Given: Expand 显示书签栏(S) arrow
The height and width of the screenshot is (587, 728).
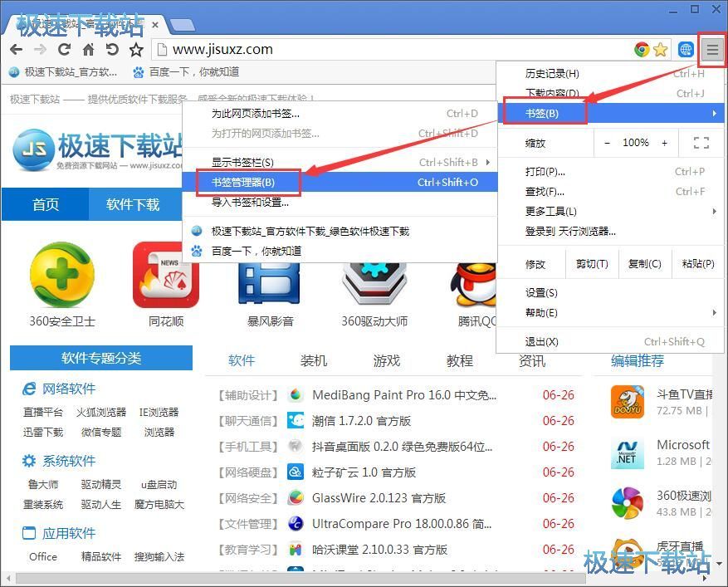Looking at the screenshot, I should (487, 163).
